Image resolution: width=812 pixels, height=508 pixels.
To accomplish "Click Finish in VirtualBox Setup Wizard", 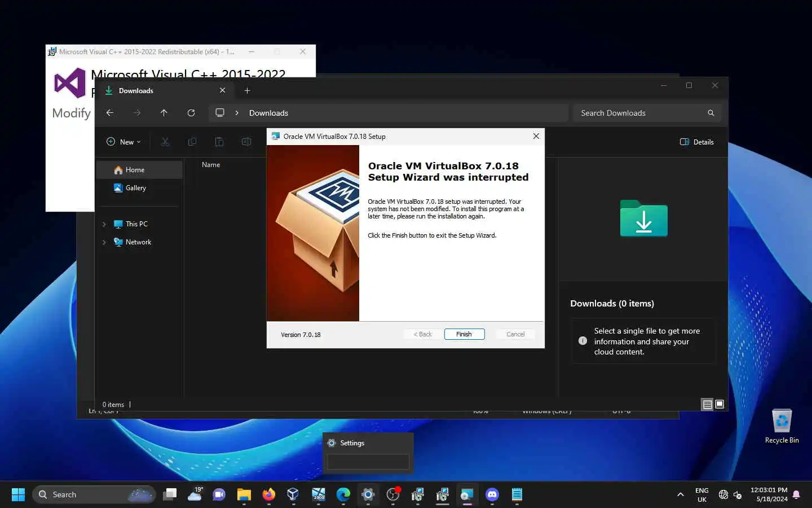I will (464, 334).
